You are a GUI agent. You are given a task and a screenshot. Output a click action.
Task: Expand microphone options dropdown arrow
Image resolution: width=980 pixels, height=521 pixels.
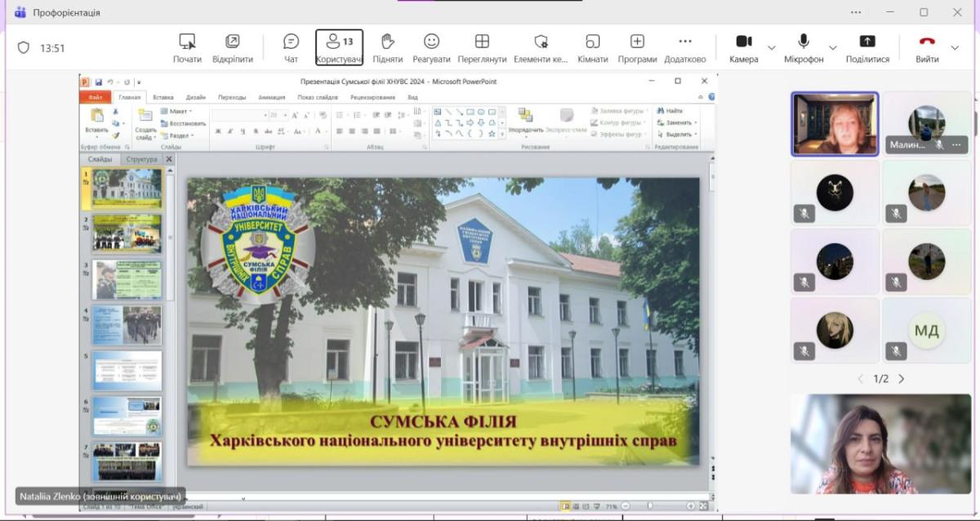pyautogui.click(x=832, y=47)
